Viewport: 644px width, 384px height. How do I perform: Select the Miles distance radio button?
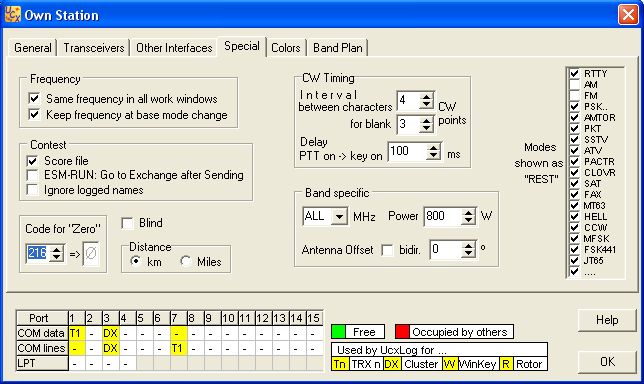pyautogui.click(x=186, y=261)
